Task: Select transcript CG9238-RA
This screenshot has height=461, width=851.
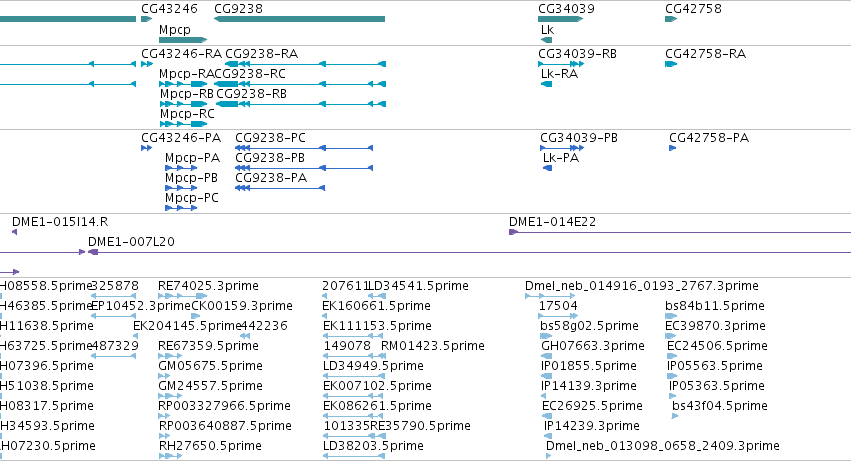Action: tap(261, 54)
